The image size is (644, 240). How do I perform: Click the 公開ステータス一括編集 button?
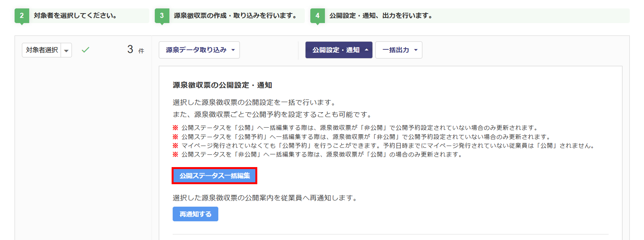[214, 176]
